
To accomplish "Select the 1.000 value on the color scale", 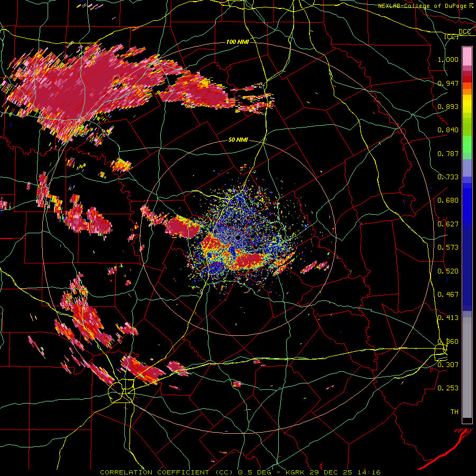I will [448, 59].
